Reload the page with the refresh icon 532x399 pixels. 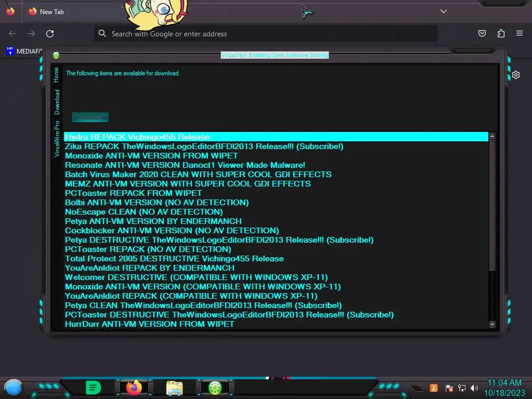point(50,34)
